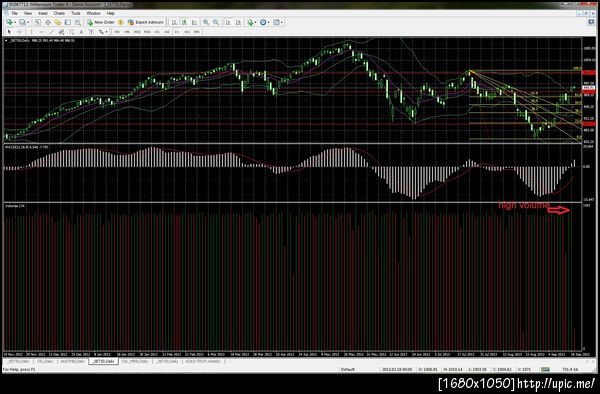
Task: Switch to the GOLD-TROY,Weekly chart tab
Action: [203, 361]
